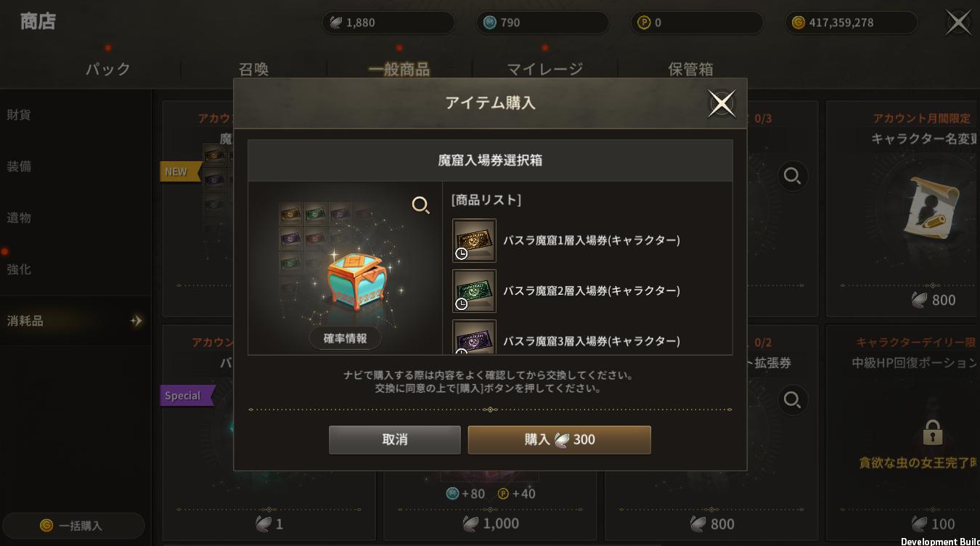
Task: Click the 取消 cancel button
Action: 395,440
